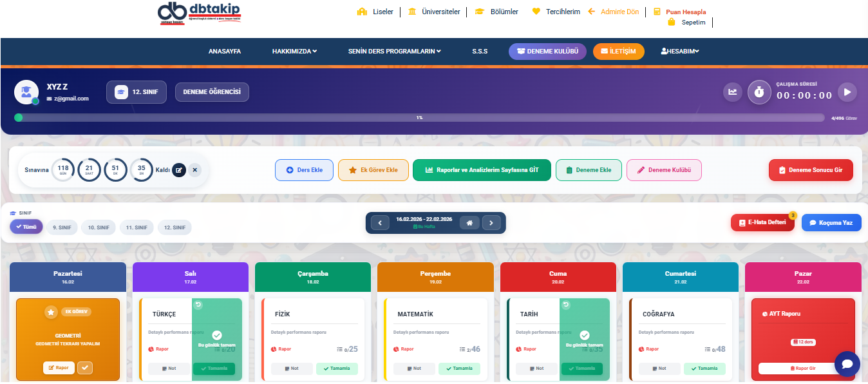
Task: Dismiss the exam countdown with the X icon
Action: click(x=195, y=170)
